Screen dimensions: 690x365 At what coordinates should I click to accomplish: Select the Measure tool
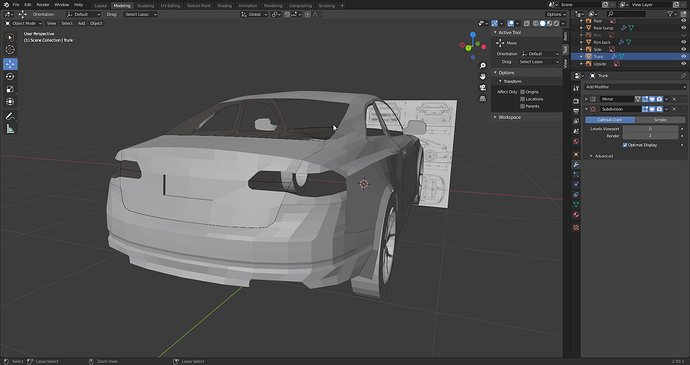click(10, 129)
